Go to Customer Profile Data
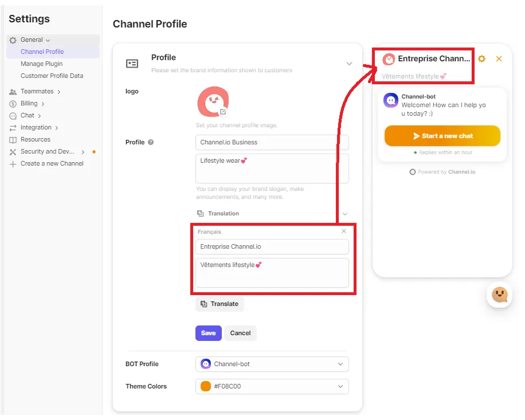Viewport: 525px width, 420px height. [52, 76]
